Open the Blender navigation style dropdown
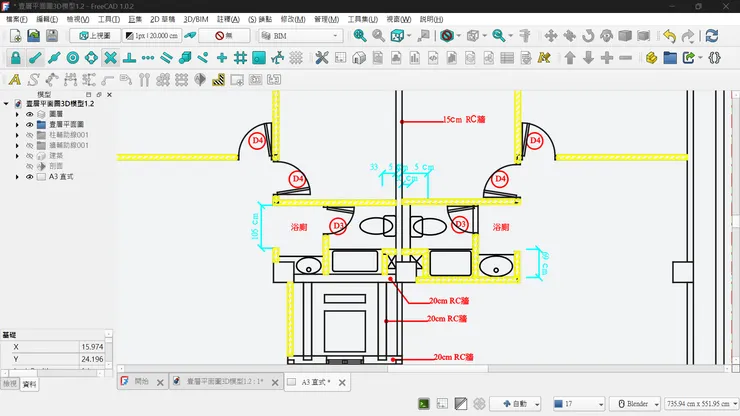The width and height of the screenshot is (740, 416). (x=634, y=403)
